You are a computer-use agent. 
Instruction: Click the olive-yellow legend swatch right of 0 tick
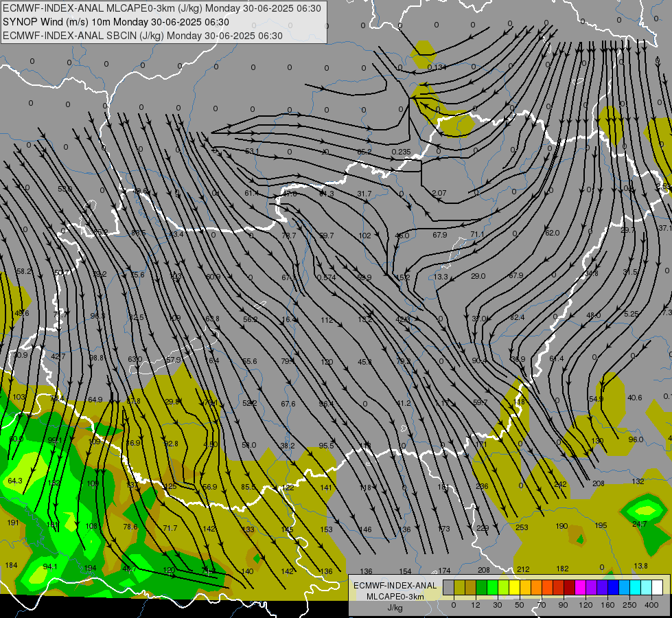(459, 587)
